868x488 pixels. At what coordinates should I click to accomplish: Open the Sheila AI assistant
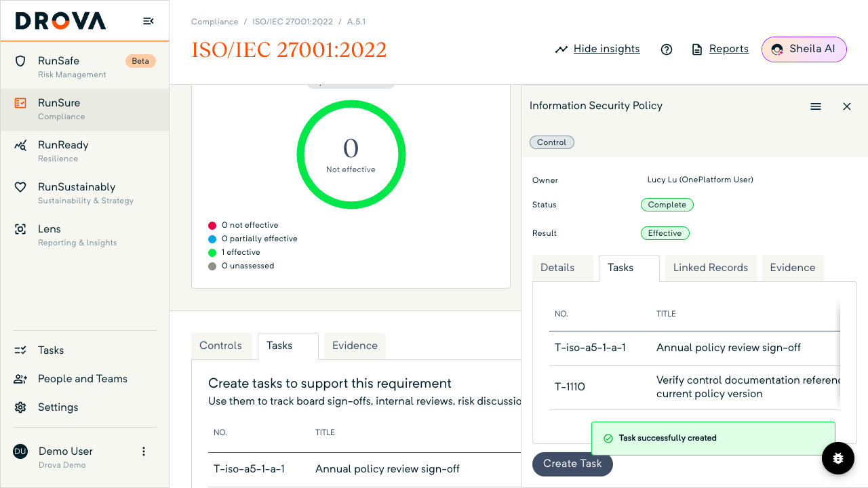pyautogui.click(x=804, y=49)
